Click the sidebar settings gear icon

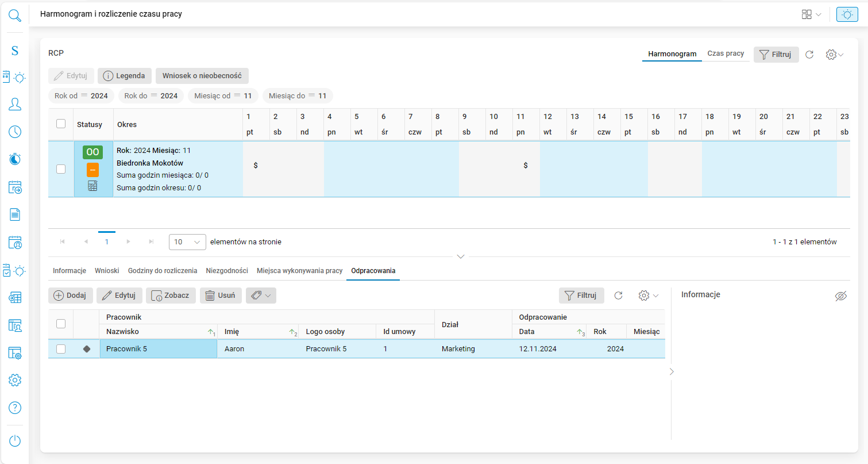tap(15, 380)
